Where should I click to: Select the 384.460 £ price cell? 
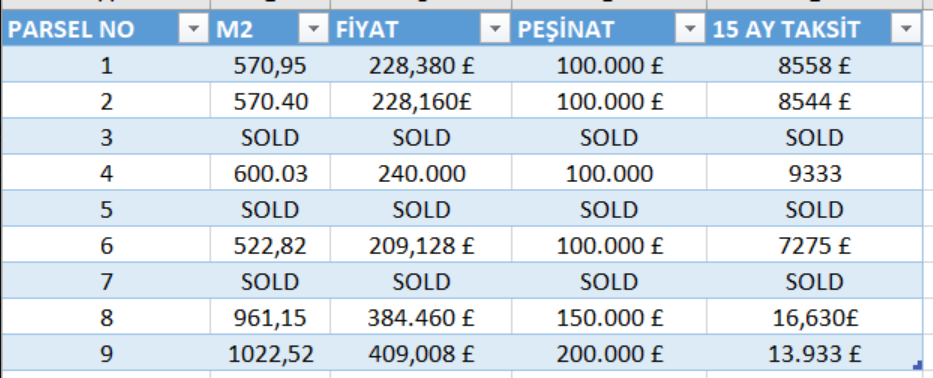421,317
